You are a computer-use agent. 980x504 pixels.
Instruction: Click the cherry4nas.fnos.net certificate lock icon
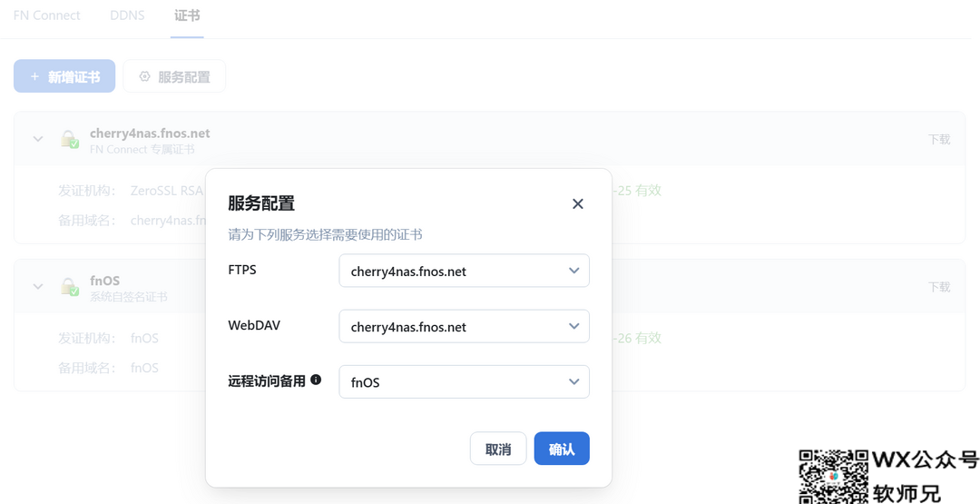point(69,139)
